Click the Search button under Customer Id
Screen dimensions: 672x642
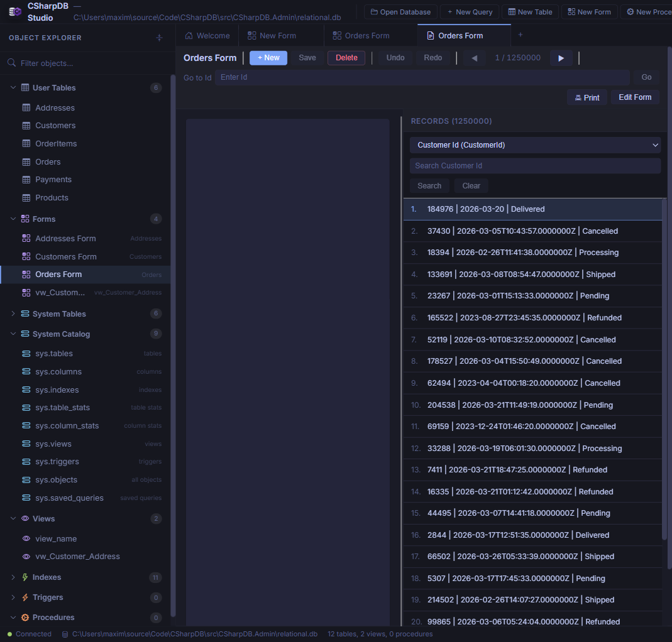429,185
